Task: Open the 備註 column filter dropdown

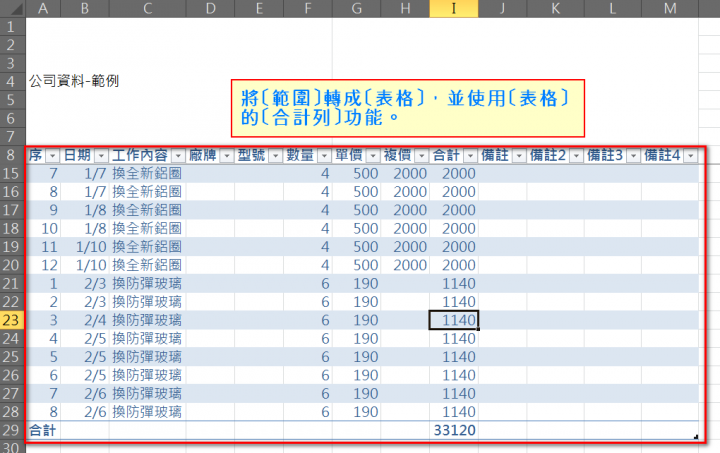Action: (519, 156)
